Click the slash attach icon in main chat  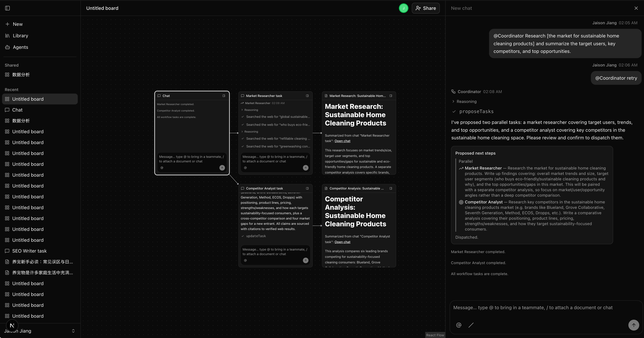coord(471,325)
